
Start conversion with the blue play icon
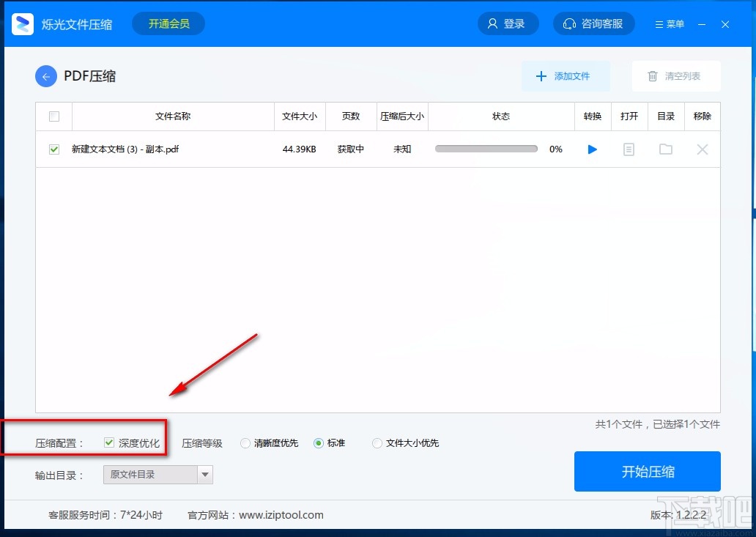point(593,149)
